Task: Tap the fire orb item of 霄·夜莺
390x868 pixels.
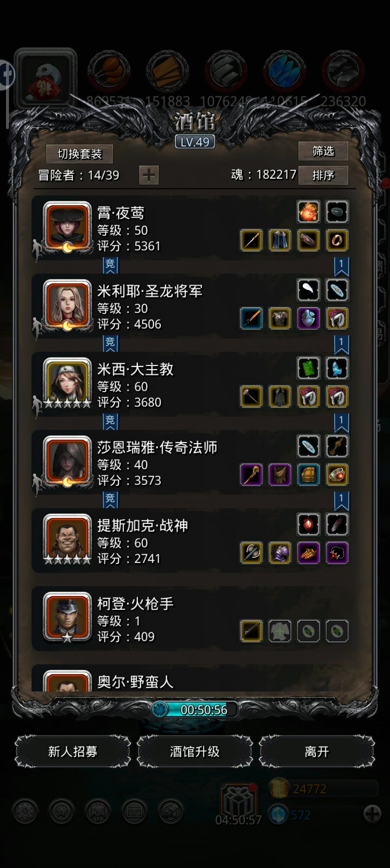Action: (x=308, y=212)
